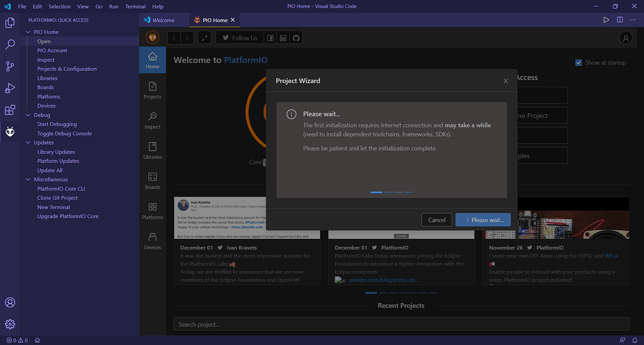
Task: Select the first news carousel indicator
Action: point(371,293)
